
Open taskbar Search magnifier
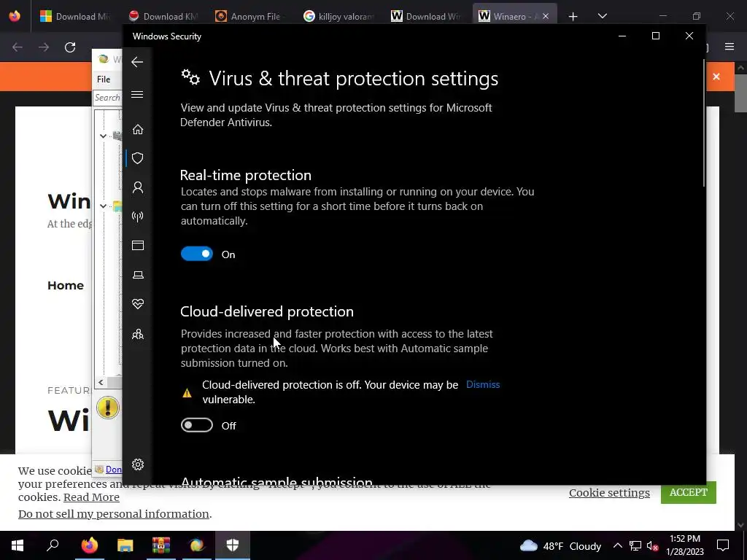point(53,545)
